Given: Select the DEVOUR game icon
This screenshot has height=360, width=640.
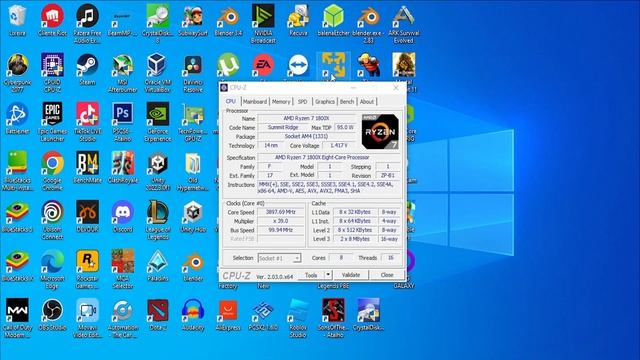Looking at the screenshot, I should point(87,216).
